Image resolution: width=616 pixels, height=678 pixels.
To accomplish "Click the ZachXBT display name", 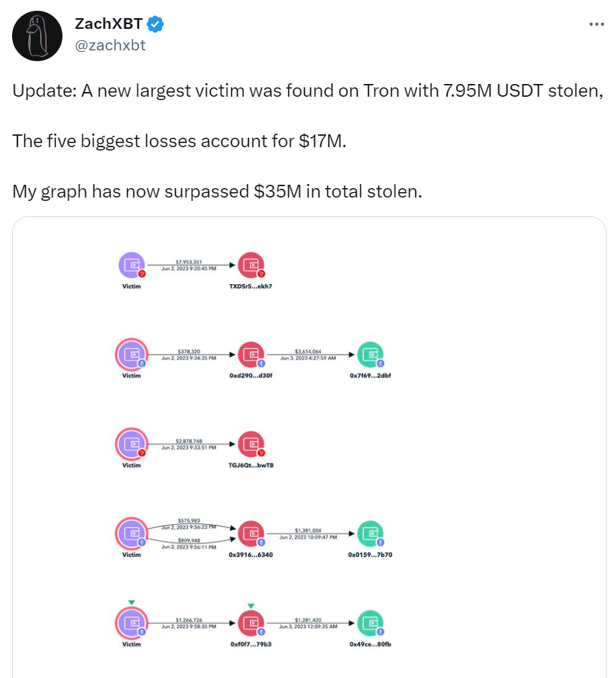I will tap(109, 24).
